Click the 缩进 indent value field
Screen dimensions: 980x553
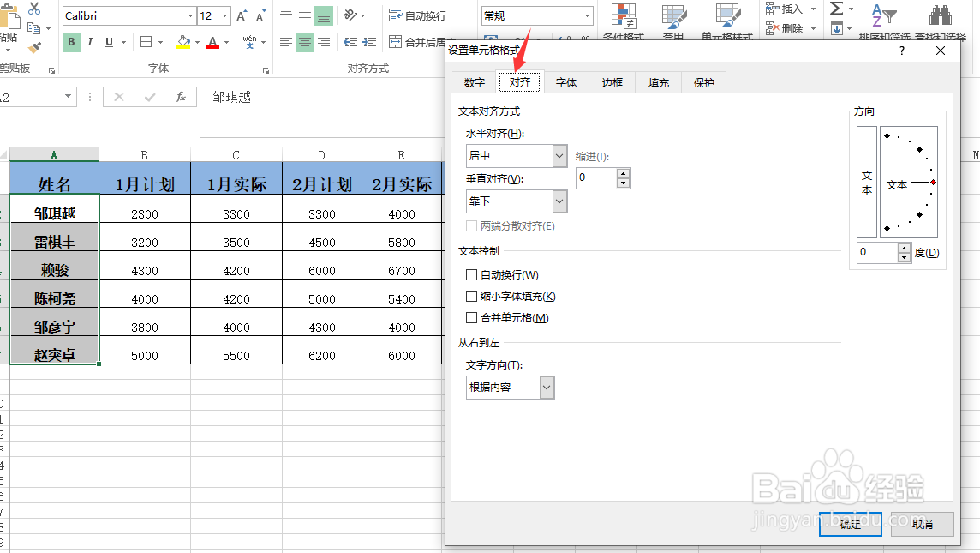pos(596,178)
